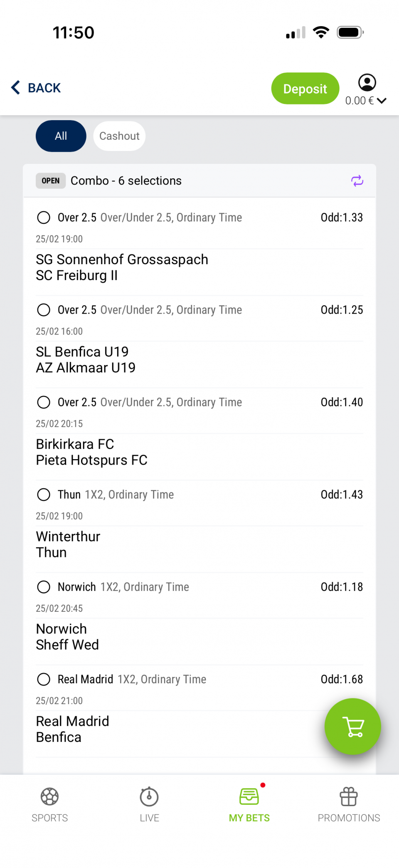This screenshot has width=399, height=868.
Task: Open the Norwich vs Sheff Wed match
Action: point(67,637)
